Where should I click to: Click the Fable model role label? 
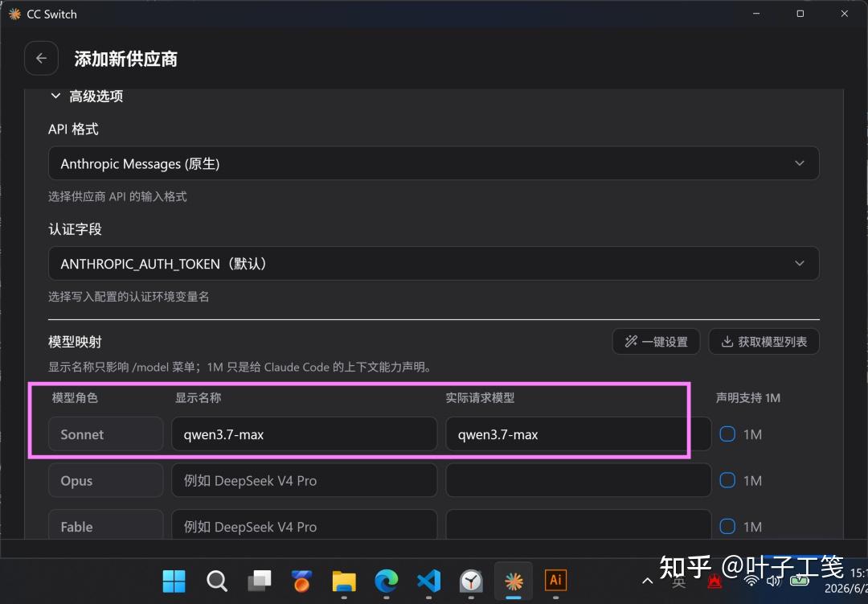pos(106,524)
